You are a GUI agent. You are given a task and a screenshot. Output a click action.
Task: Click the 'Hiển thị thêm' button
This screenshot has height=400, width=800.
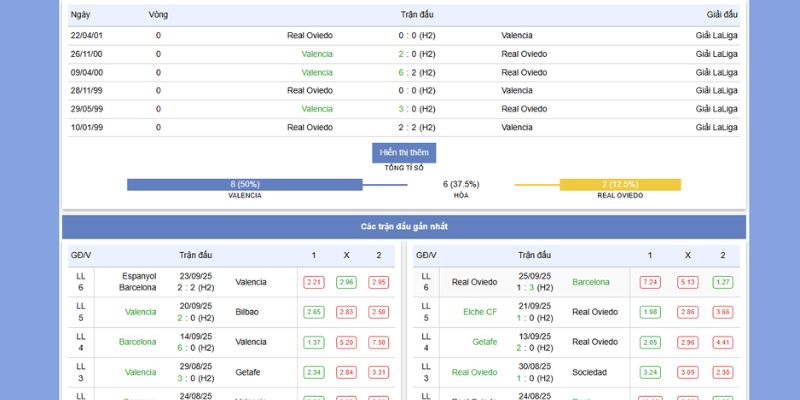click(x=404, y=152)
